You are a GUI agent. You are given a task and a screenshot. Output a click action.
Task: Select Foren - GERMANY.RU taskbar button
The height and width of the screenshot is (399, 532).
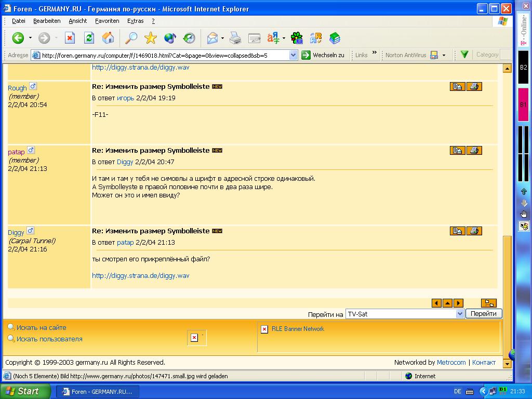tap(97, 392)
